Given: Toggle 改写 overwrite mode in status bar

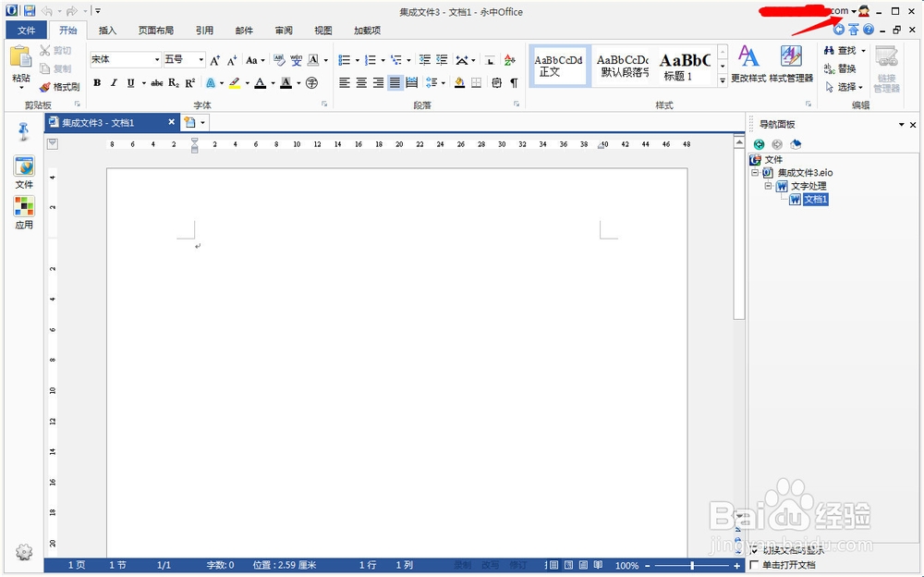Looking at the screenshot, I should pos(490,565).
